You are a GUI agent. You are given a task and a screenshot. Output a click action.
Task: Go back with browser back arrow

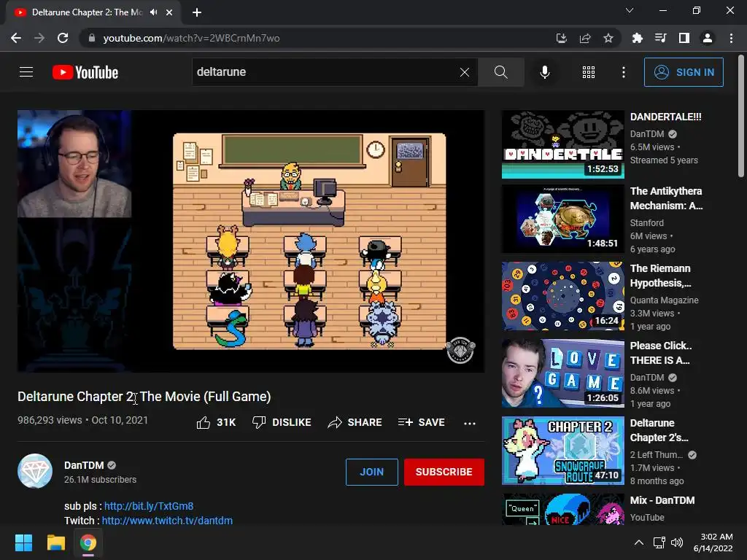16,38
